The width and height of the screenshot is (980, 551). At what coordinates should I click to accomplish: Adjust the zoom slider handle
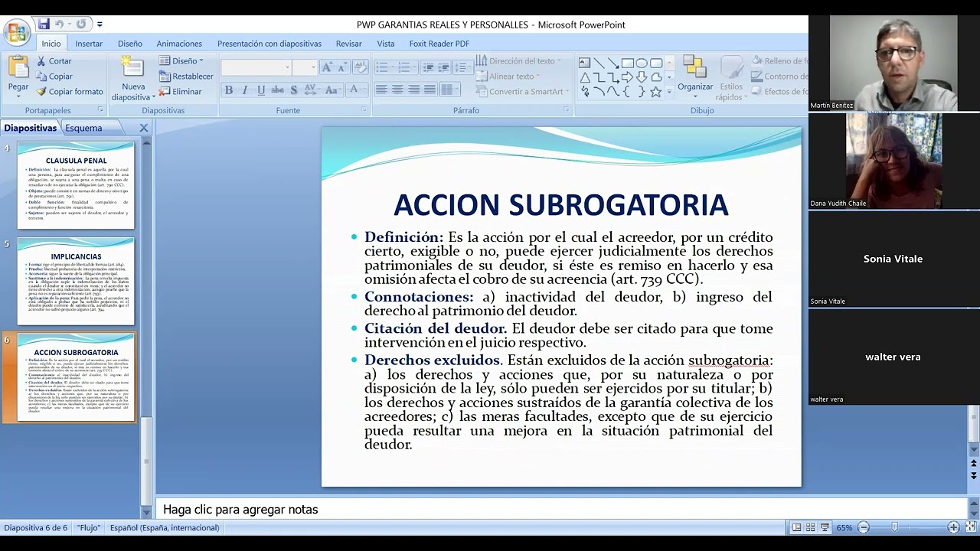tap(894, 527)
